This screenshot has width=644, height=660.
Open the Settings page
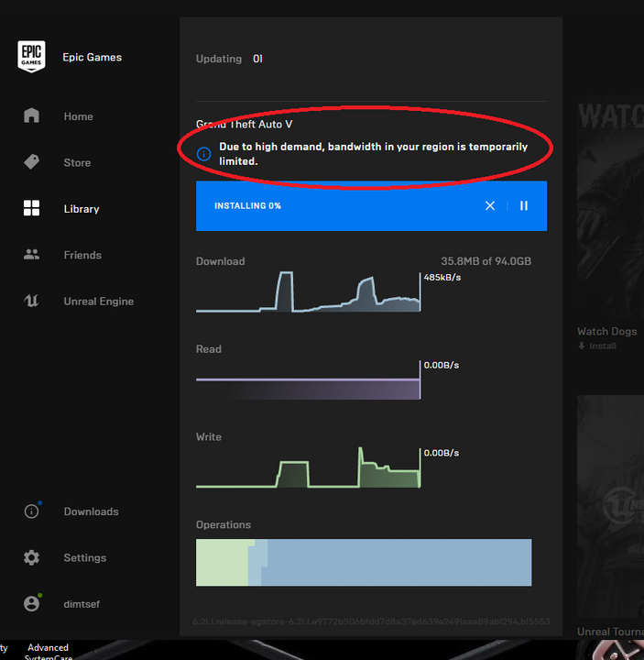click(85, 557)
